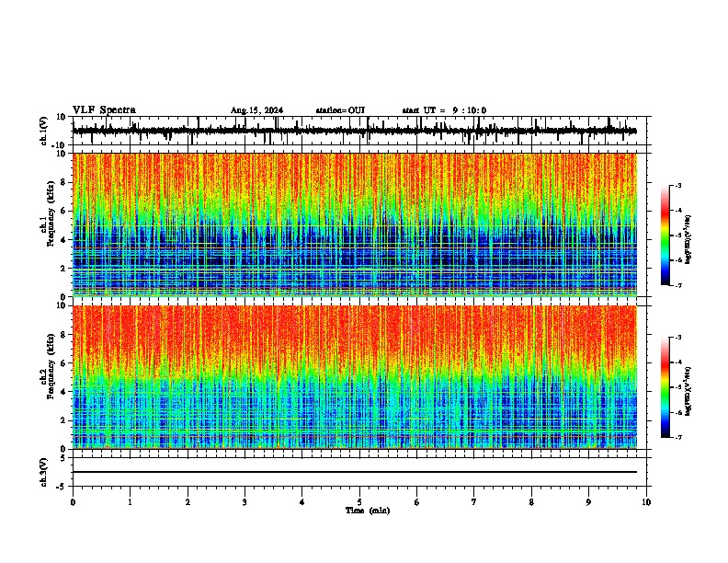Click the ch.2 spectrogram color scale bar

(x=665, y=387)
